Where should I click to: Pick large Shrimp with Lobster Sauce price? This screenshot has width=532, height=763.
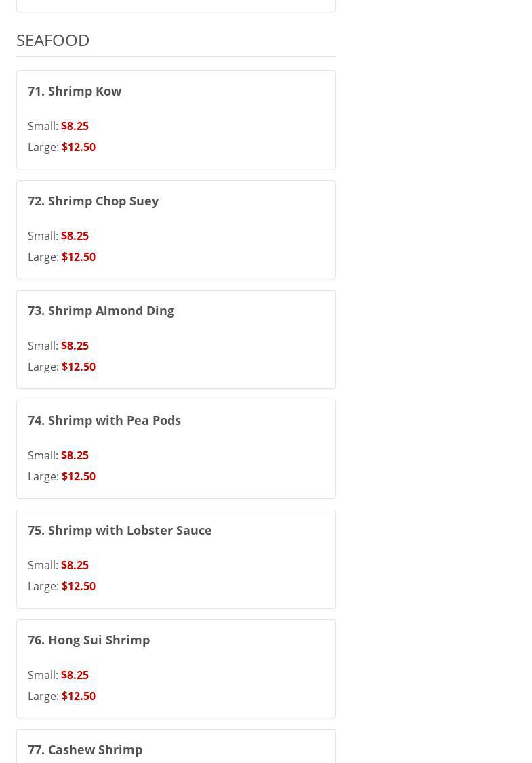click(79, 586)
